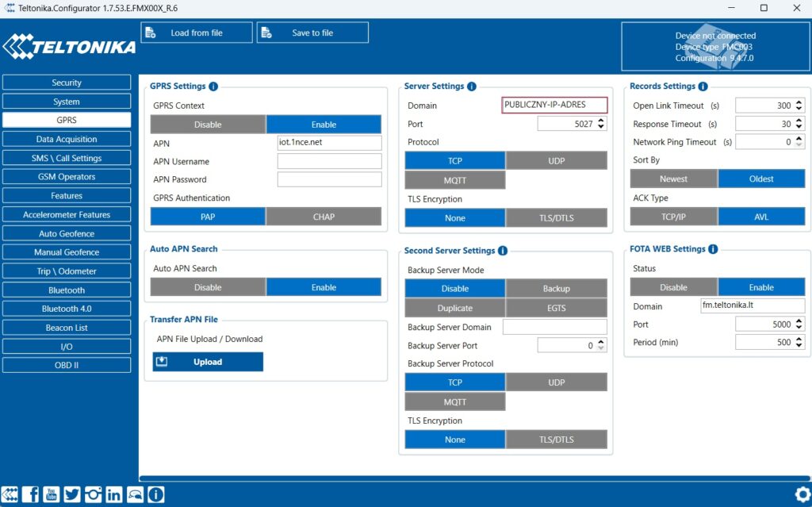Screen dimensions: 812x507
Task: Set Backup Server Mode to EGTS
Action: click(556, 308)
